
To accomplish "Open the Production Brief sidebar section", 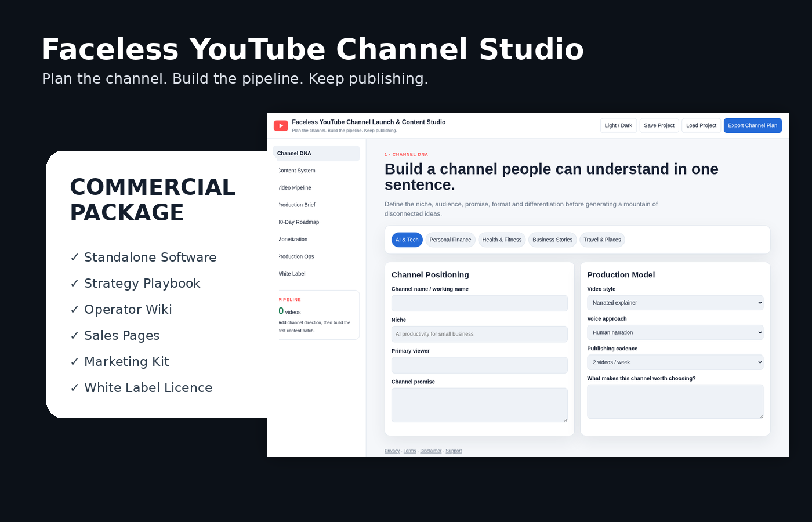I will (316, 205).
